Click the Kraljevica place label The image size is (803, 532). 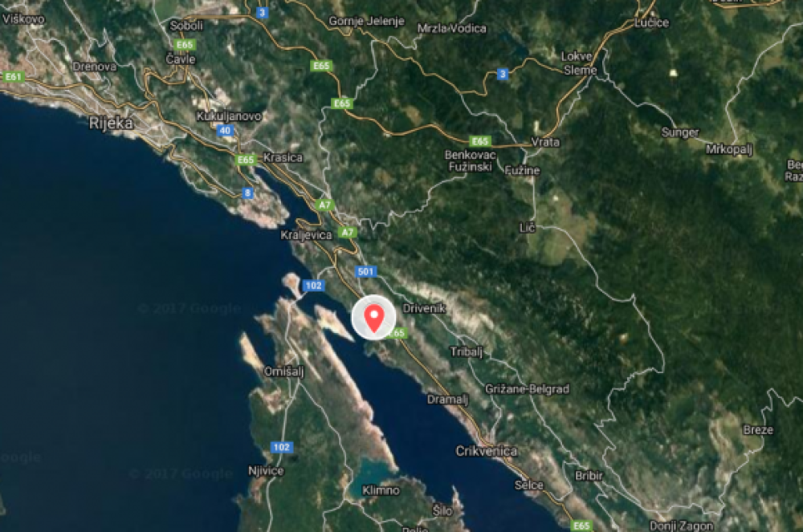click(x=306, y=235)
